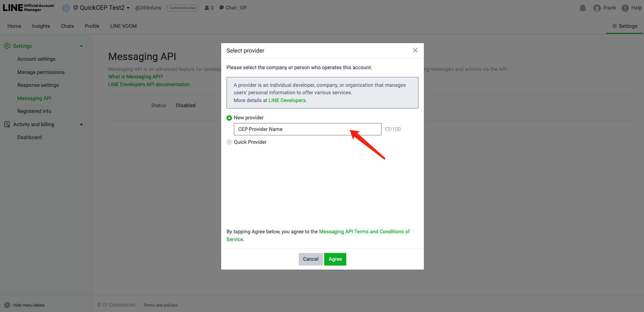Open Manage permissions in sidebar
Viewport: 644px width, 312px height.
pyautogui.click(x=41, y=72)
